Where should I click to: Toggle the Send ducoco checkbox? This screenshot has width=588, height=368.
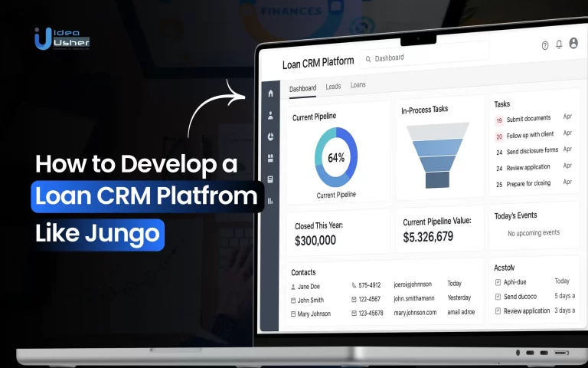point(498,297)
